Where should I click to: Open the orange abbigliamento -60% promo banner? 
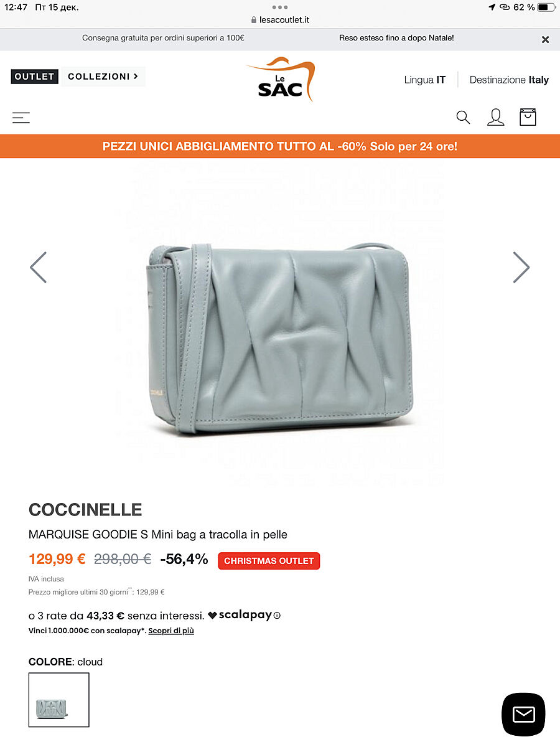pos(280,147)
